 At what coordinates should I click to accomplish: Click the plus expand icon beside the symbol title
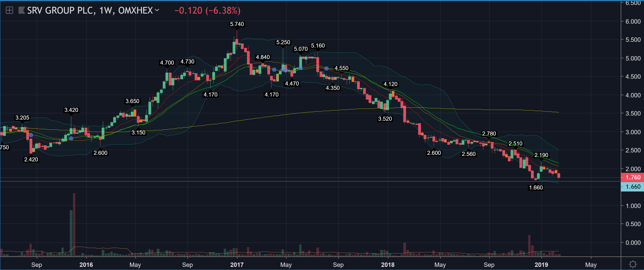[x=9, y=10]
